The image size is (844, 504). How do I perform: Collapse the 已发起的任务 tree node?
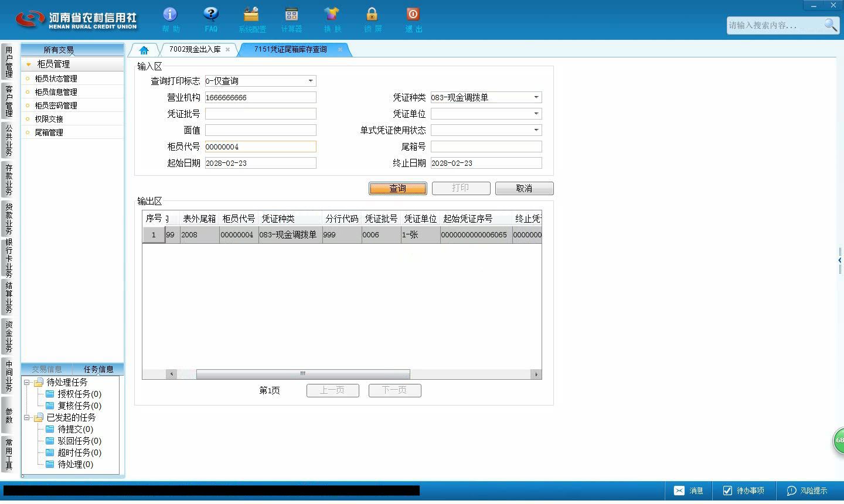pyautogui.click(x=26, y=417)
